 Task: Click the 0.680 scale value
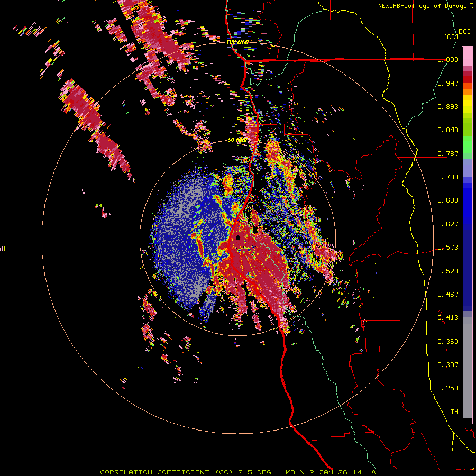pyautogui.click(x=448, y=200)
